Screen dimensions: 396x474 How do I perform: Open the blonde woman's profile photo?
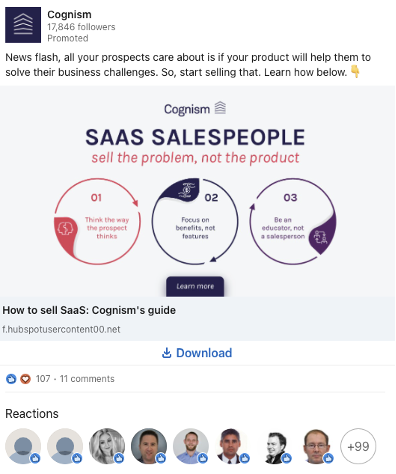point(107,446)
